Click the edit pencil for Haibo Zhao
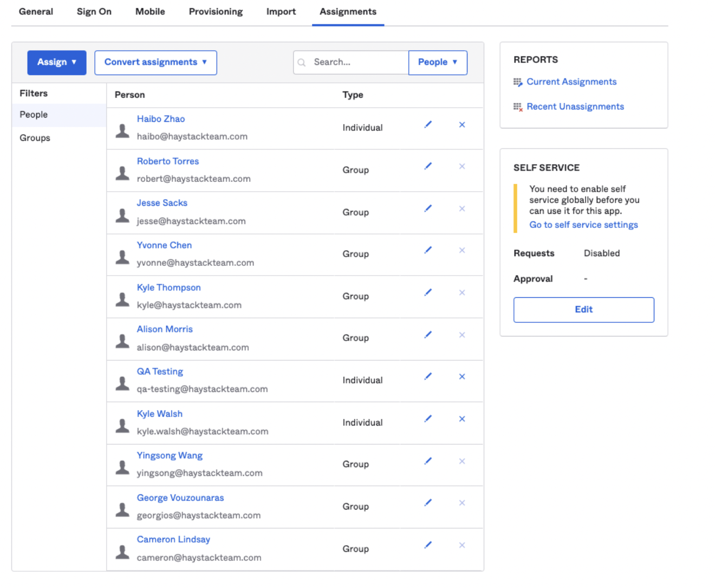Screen dimensions: 715x588 click(428, 125)
